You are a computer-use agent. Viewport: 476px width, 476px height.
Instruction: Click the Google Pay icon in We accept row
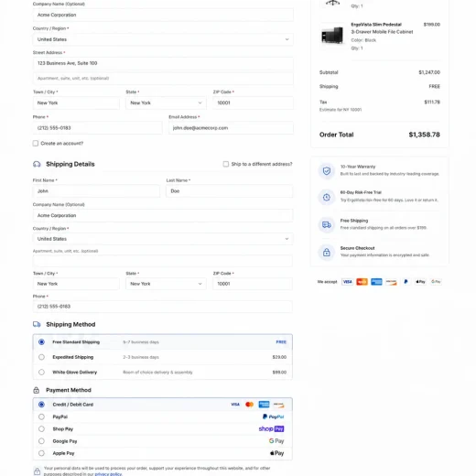pyautogui.click(x=436, y=282)
